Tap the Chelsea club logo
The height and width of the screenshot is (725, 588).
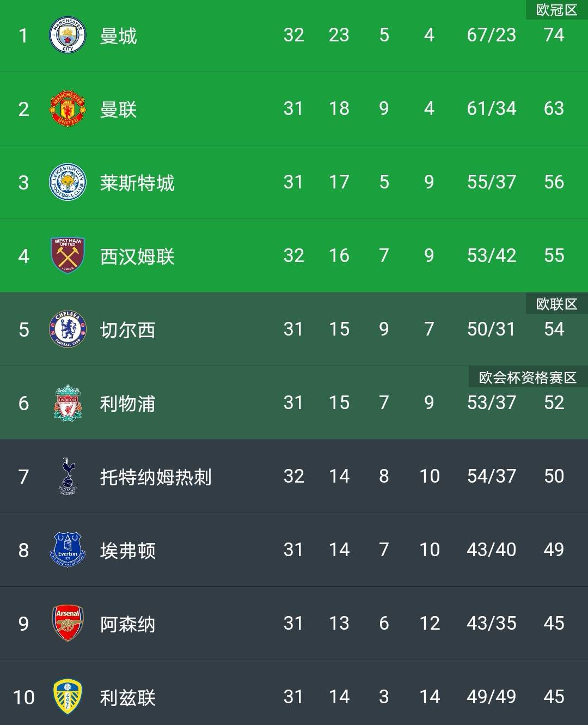click(x=68, y=329)
